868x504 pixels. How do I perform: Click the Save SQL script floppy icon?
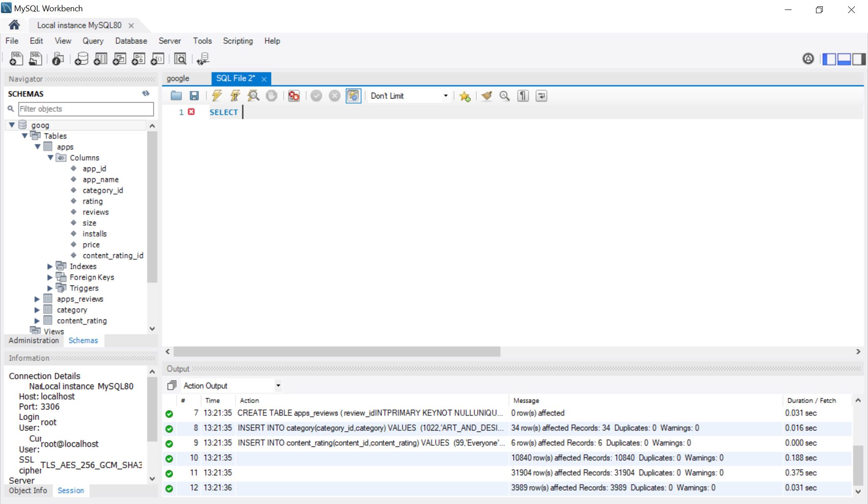click(194, 95)
